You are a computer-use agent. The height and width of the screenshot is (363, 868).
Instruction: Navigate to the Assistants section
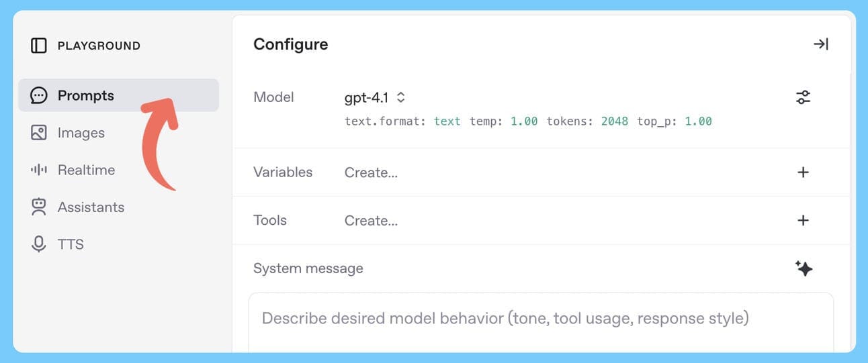tap(91, 207)
